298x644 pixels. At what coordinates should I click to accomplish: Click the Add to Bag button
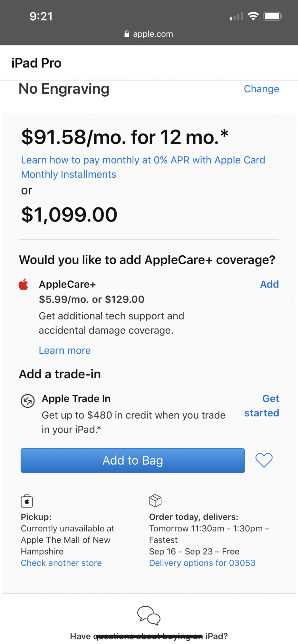click(x=133, y=460)
